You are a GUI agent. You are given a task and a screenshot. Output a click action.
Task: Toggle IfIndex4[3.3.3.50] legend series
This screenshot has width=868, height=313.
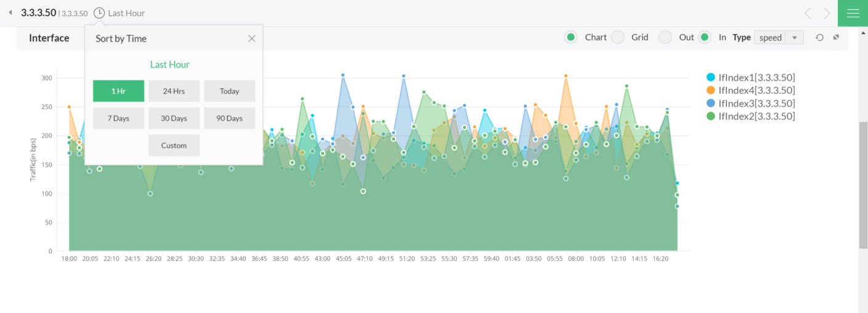[x=756, y=90]
